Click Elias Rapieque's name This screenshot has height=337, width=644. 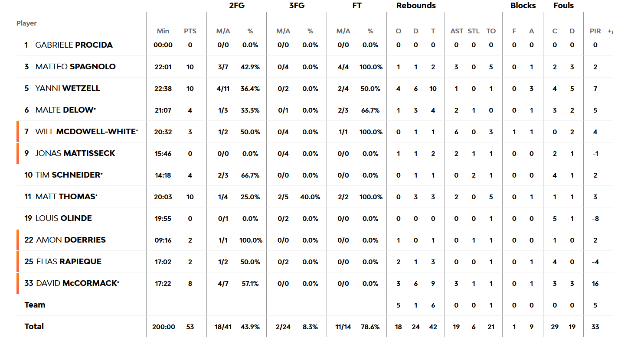click(x=69, y=262)
